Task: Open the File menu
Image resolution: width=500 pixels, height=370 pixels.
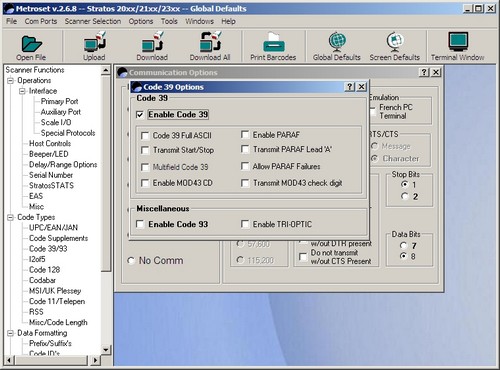Action: [11, 21]
